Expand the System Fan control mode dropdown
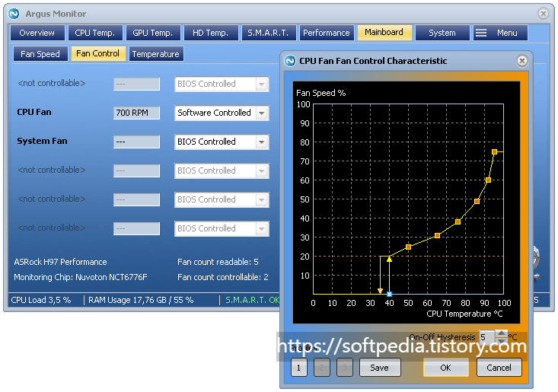 coord(262,142)
